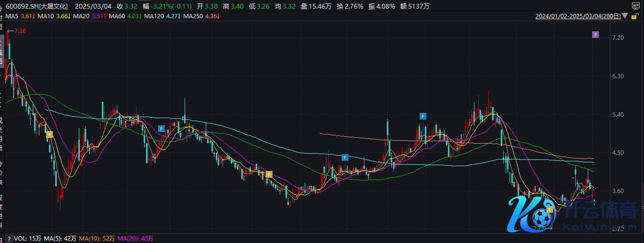Click the yellow E marker near chart center

point(269,174)
